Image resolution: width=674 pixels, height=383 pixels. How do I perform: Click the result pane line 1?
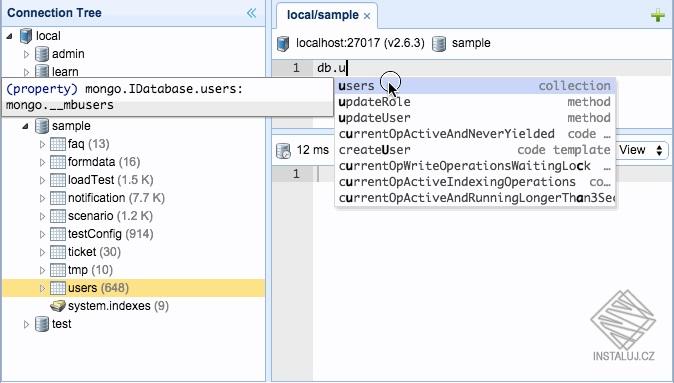(492, 174)
